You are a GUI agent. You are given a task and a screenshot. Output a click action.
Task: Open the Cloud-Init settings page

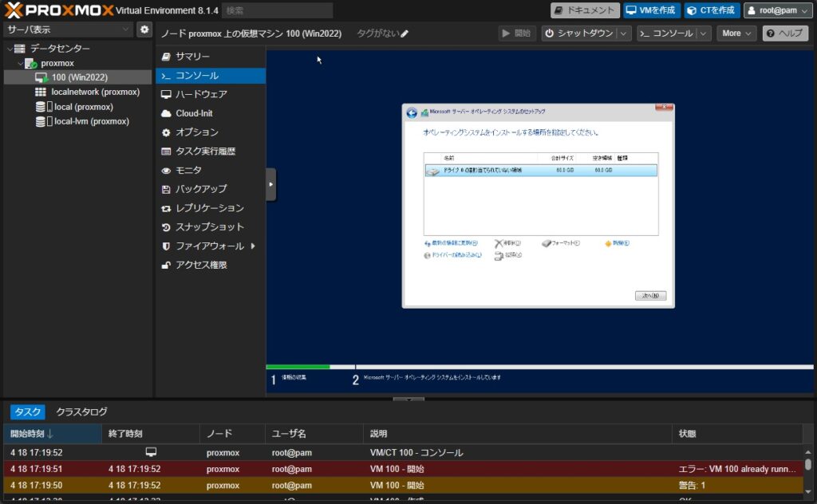tap(194, 113)
